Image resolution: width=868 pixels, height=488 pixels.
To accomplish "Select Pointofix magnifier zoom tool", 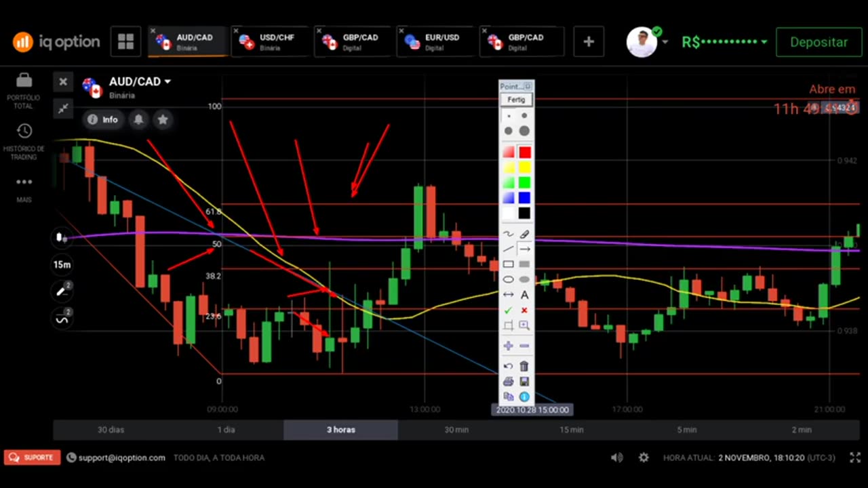I will (524, 325).
